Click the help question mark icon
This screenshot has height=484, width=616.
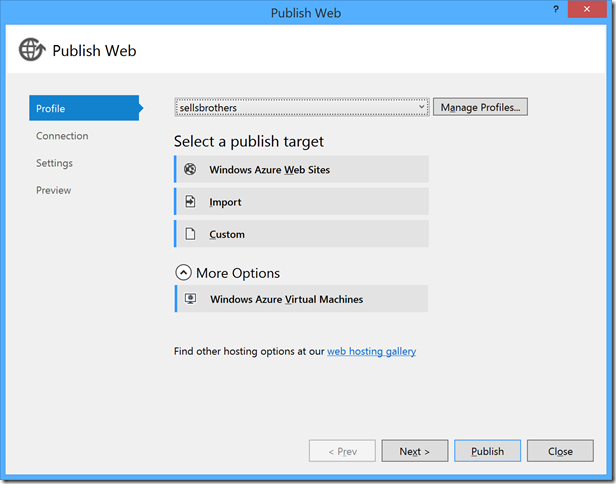(556, 9)
